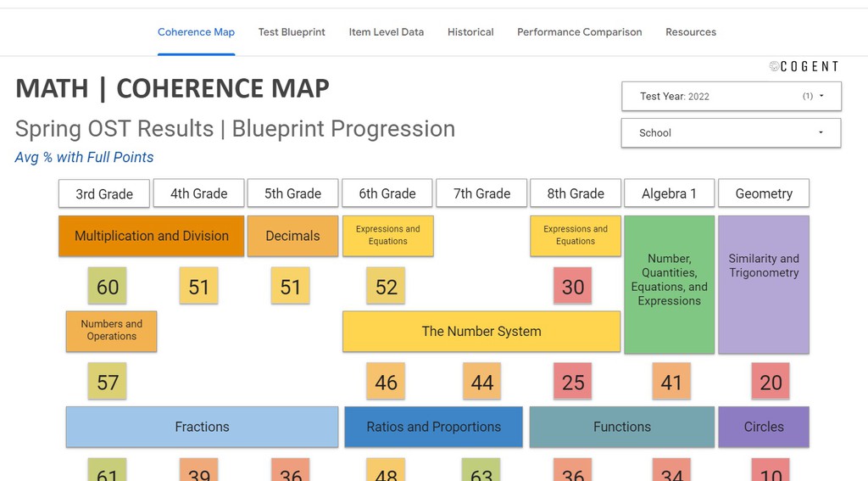Image resolution: width=868 pixels, height=481 pixels.
Task: Select the 5th Grade header
Action: click(x=292, y=193)
